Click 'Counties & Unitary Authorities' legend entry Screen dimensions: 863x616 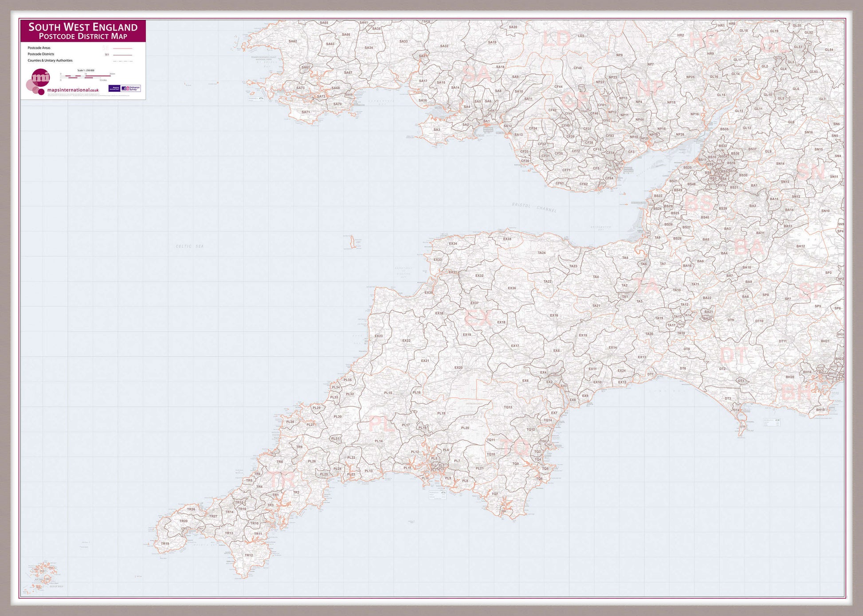point(50,60)
